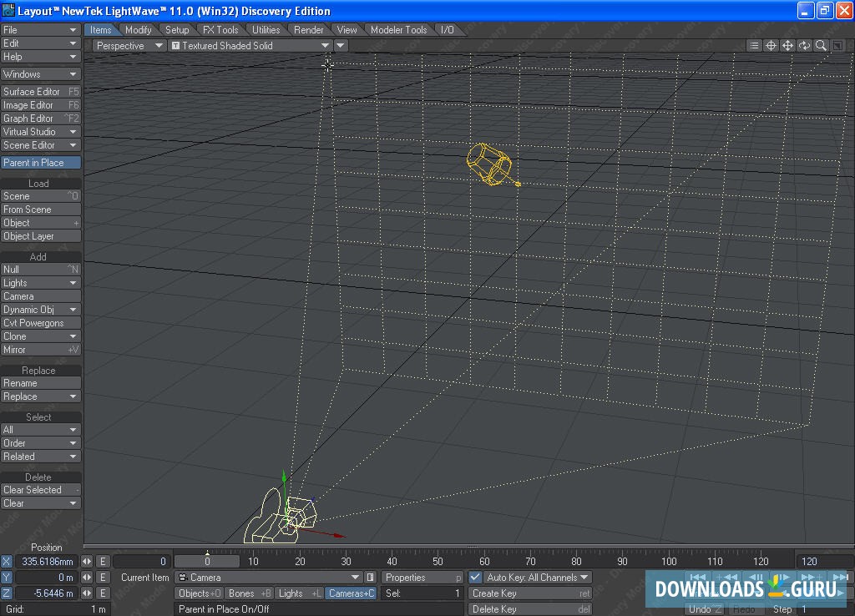Toggle the Auto Key checkbox
Viewport: 855px width, 616px height.
pos(475,578)
